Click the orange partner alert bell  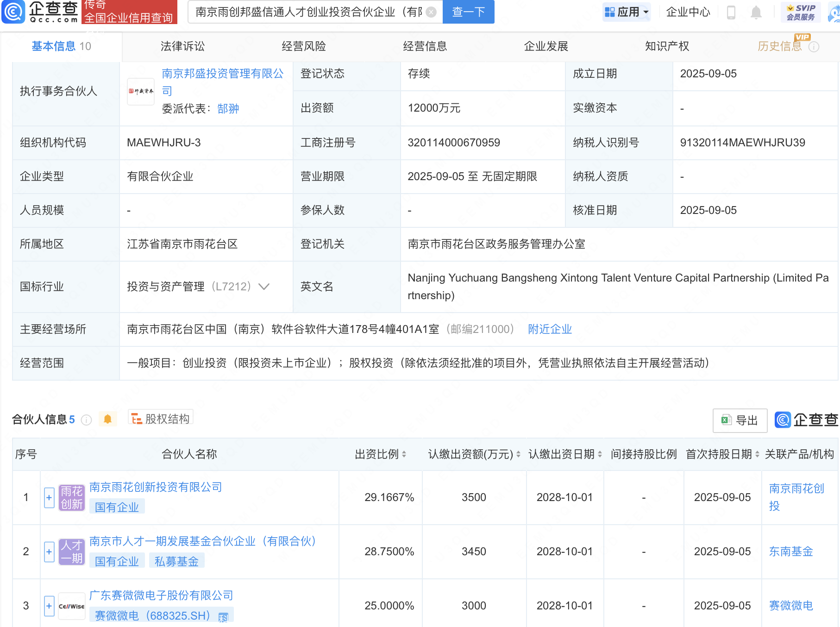(107, 419)
